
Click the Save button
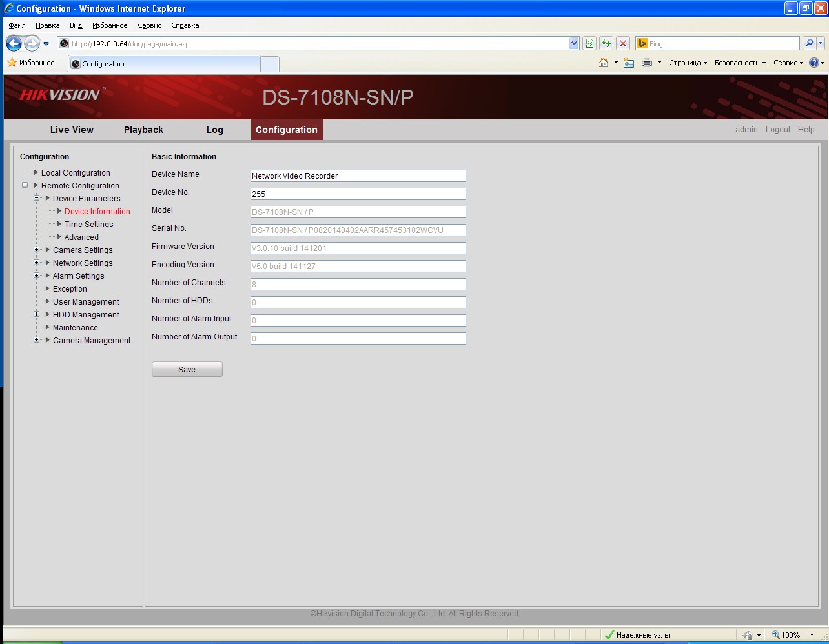187,369
